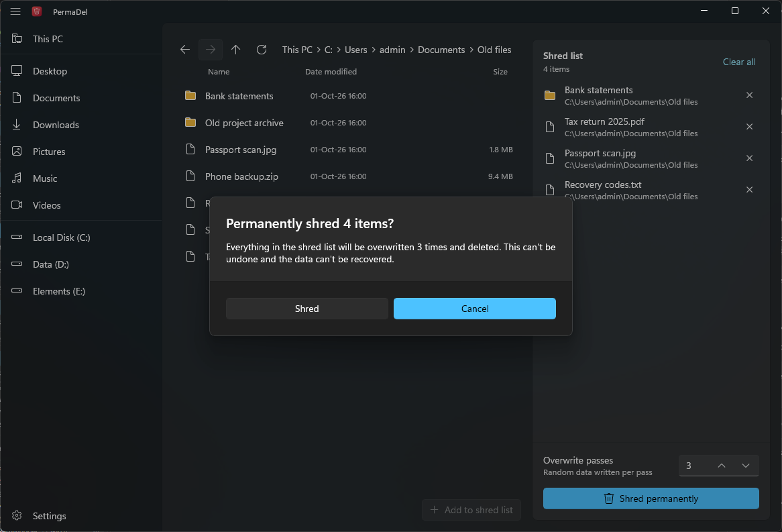Select Elements (E:) drive

click(x=80, y=291)
